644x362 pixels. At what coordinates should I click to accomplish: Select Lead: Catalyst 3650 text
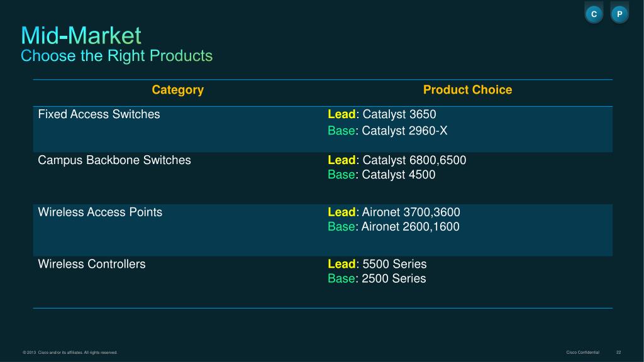tap(382, 114)
